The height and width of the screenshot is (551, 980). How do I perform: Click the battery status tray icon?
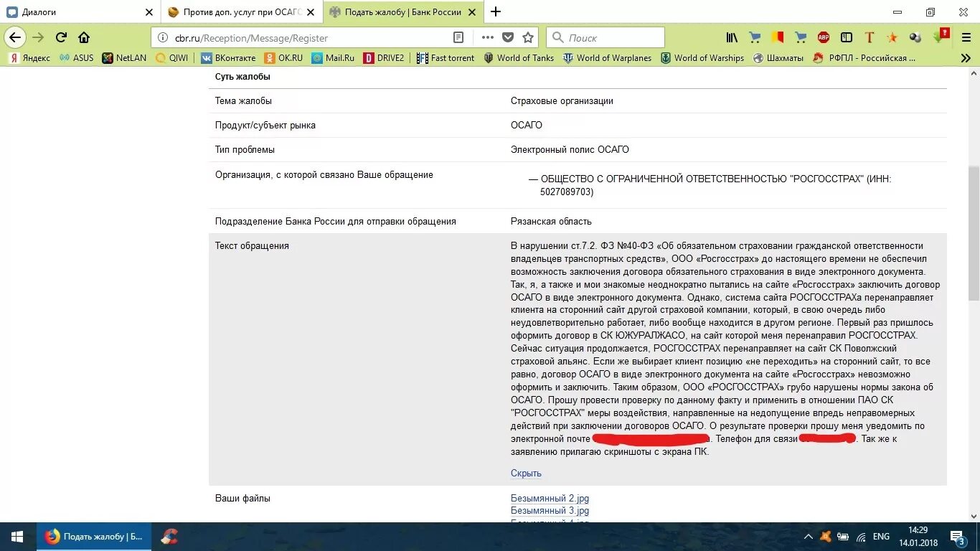coord(843,537)
